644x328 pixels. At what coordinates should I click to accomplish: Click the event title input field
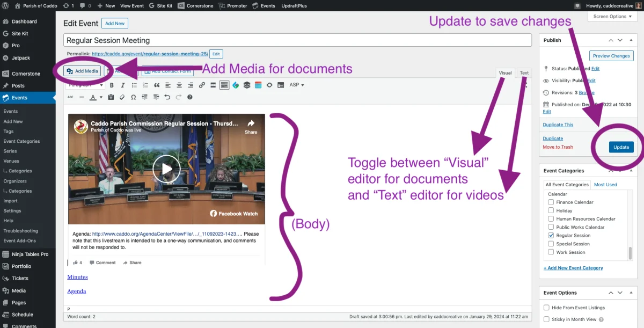[x=297, y=40]
